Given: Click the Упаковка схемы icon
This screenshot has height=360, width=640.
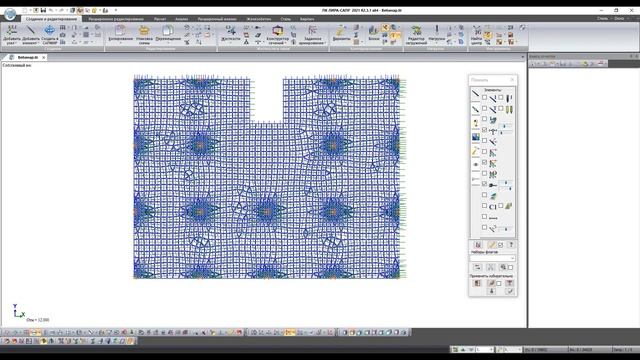Looking at the screenshot, I should click(144, 35).
